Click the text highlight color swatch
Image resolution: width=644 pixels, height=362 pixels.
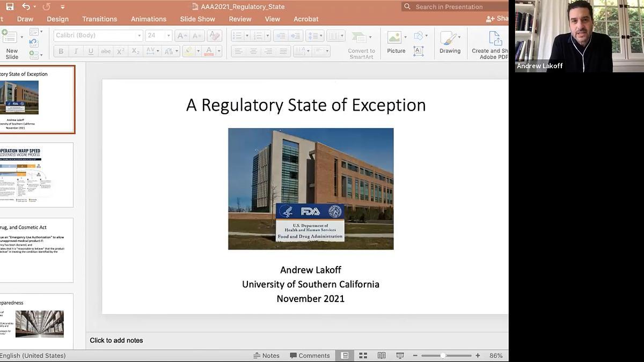[188, 51]
